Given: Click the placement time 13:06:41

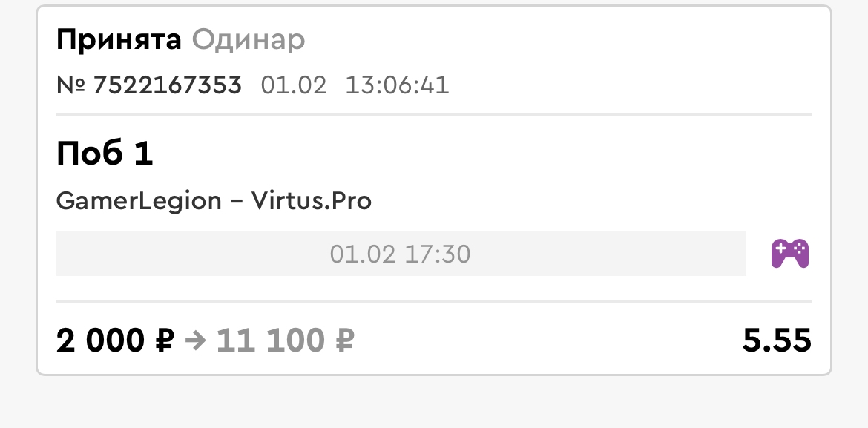Looking at the screenshot, I should coord(397,85).
